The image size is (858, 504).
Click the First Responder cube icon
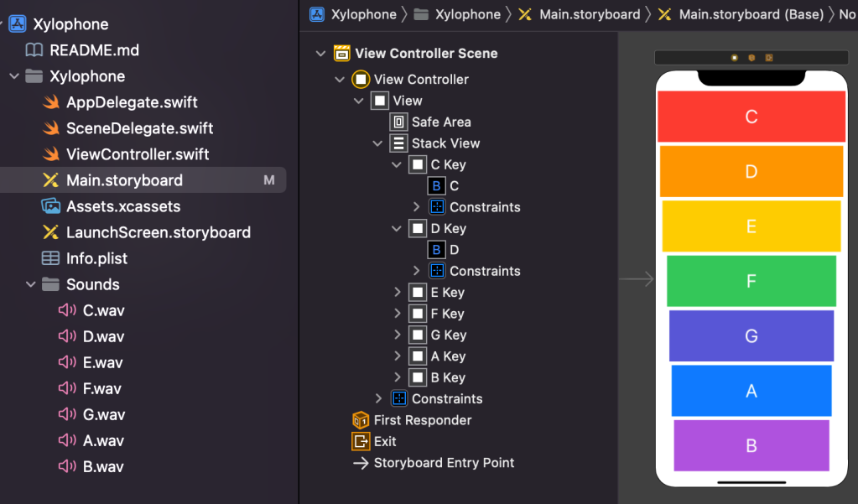[x=361, y=420]
